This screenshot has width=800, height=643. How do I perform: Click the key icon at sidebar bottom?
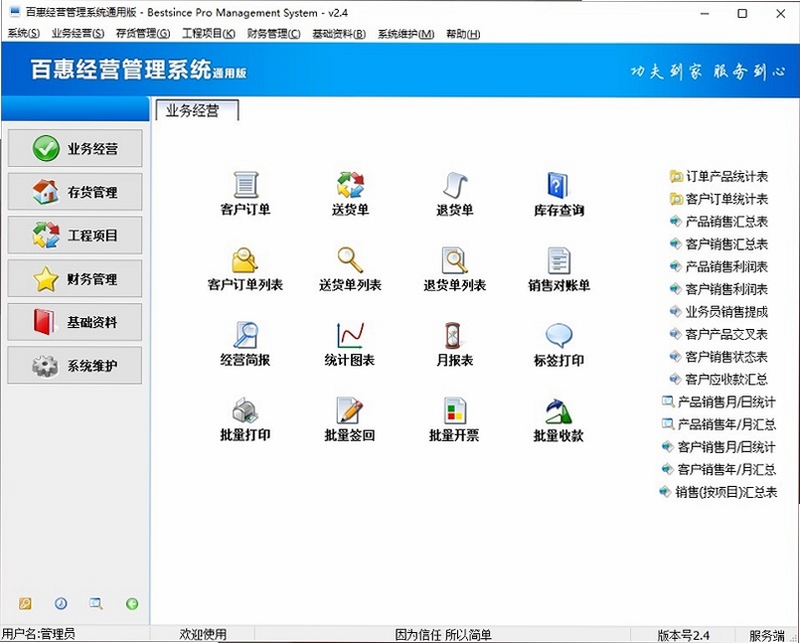coord(25,604)
